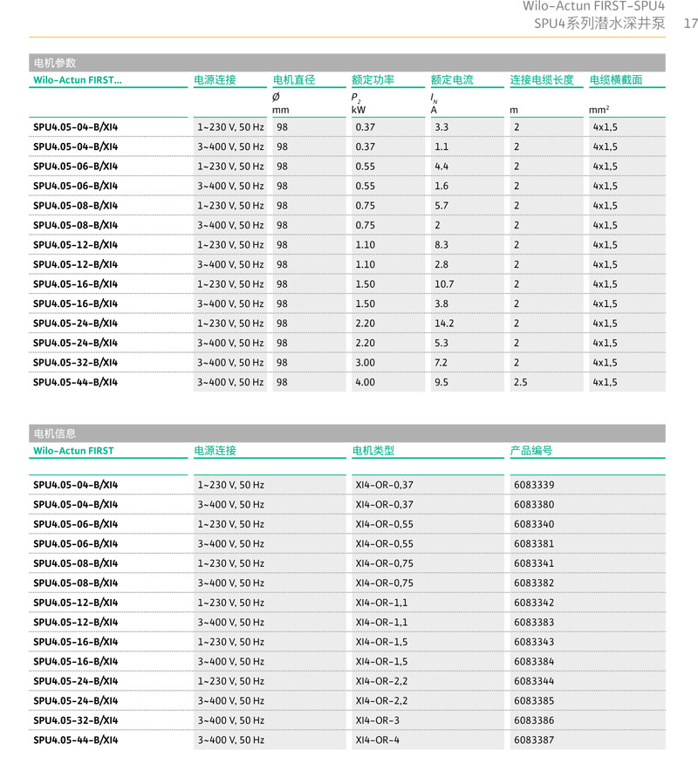Click product number 6083384
The width and height of the screenshot is (698, 784).
[x=534, y=662]
